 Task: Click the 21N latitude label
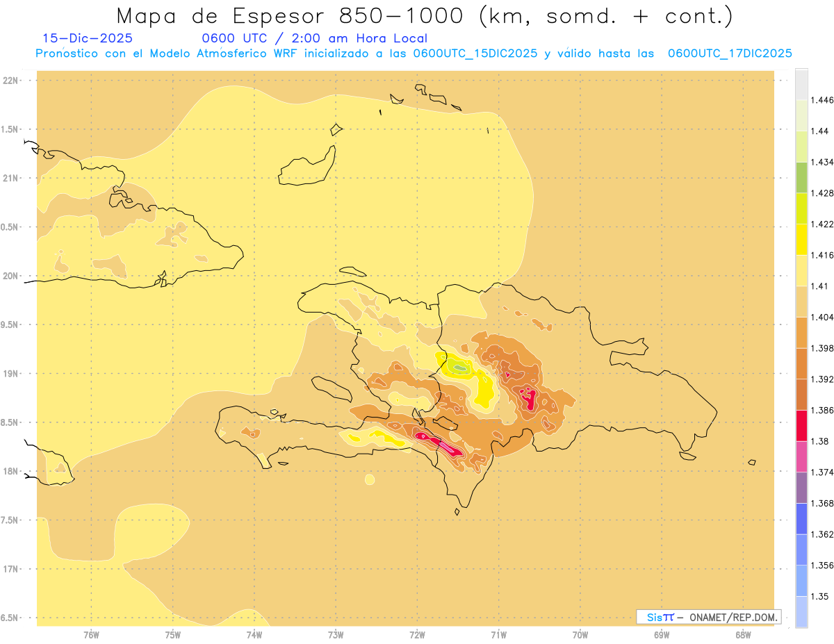pyautogui.click(x=11, y=179)
